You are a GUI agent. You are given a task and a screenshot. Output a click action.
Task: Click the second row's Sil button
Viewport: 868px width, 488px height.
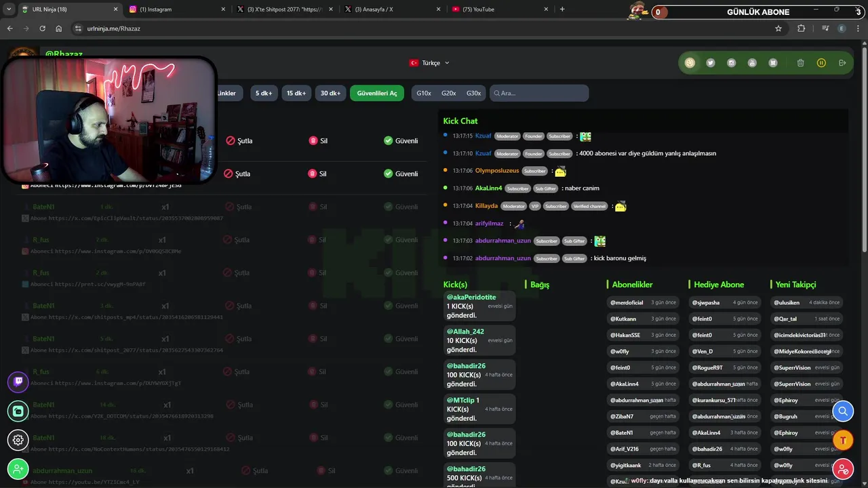click(x=317, y=174)
